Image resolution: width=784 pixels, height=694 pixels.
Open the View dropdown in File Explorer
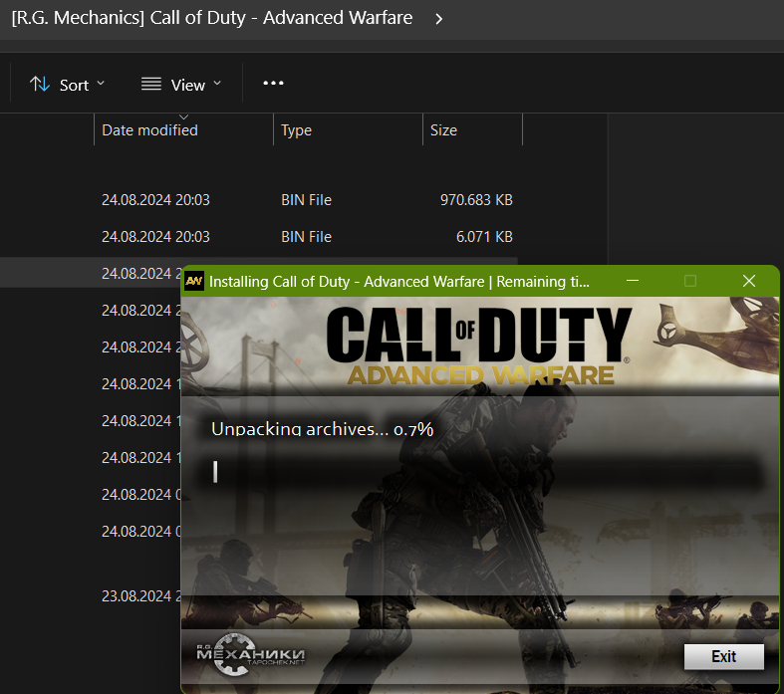[181, 85]
